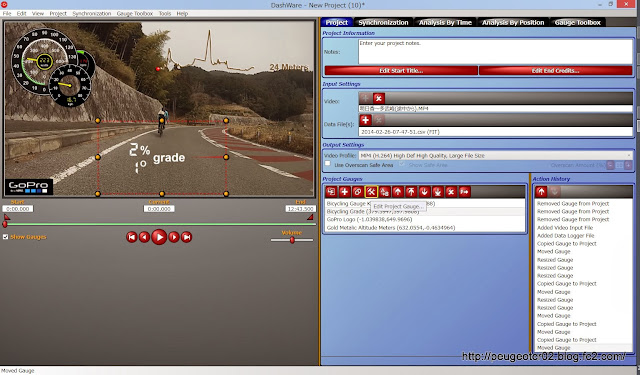The image size is (640, 375).
Task: Click the undo arrow in Action History
Action: (x=541, y=192)
